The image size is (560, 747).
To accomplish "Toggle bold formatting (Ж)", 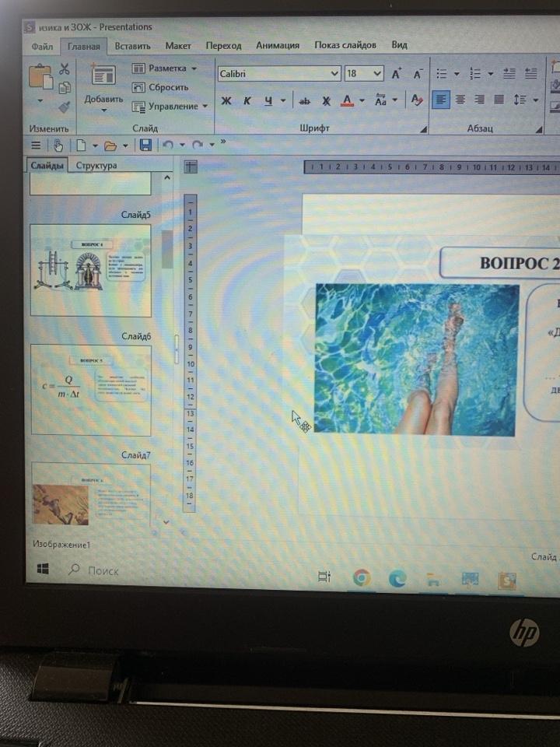I will [226, 100].
